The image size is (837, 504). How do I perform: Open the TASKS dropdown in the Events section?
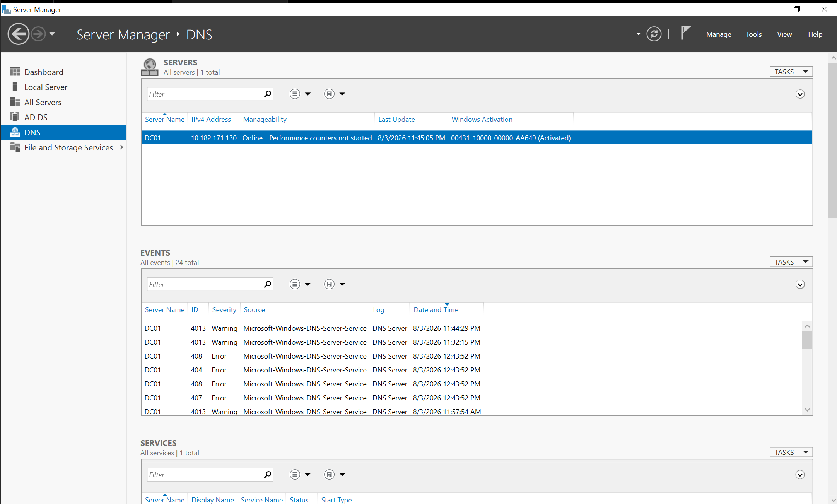[x=791, y=262]
